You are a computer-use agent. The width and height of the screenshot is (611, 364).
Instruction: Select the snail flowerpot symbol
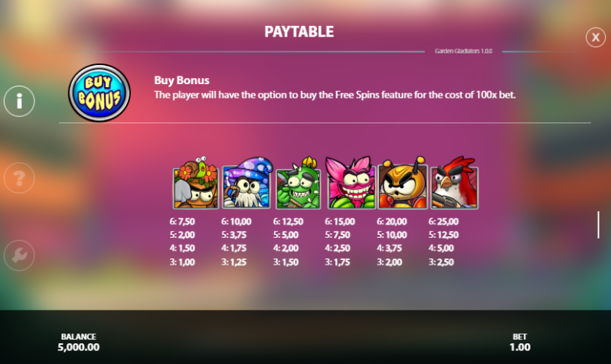(x=195, y=183)
